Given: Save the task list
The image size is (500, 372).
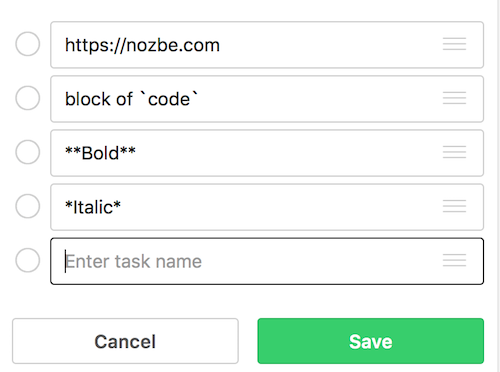Looking at the screenshot, I should [371, 341].
